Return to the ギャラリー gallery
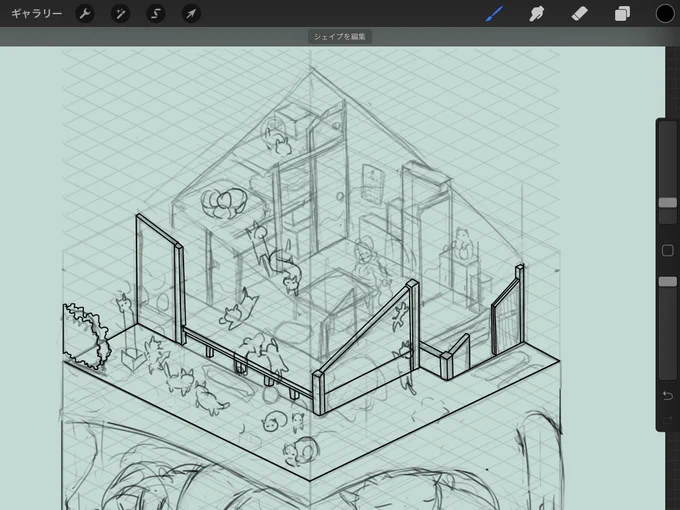 click(x=36, y=14)
